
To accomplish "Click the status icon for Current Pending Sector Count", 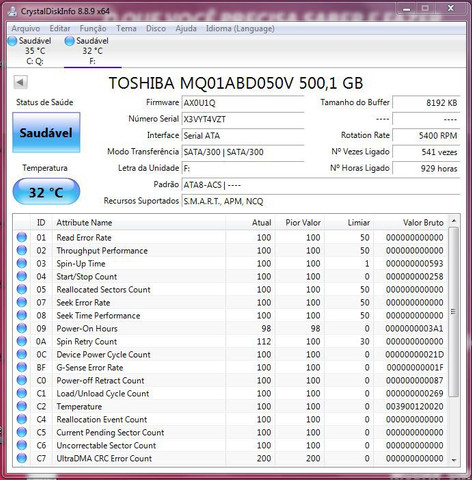I will tap(22, 432).
